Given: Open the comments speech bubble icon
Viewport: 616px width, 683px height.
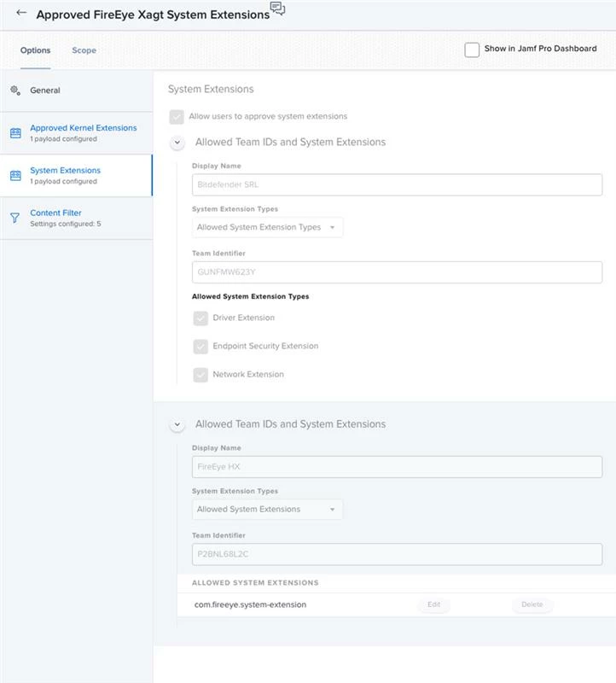Looking at the screenshot, I should [277, 8].
